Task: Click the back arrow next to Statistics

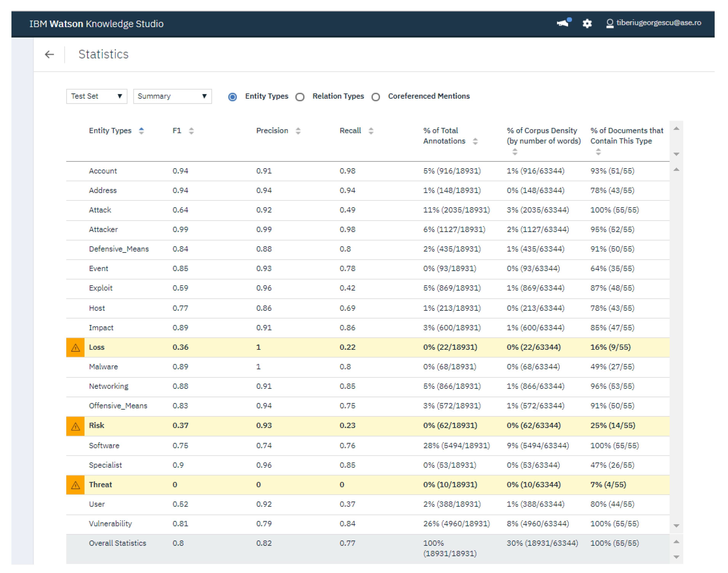Action: pyautogui.click(x=49, y=54)
